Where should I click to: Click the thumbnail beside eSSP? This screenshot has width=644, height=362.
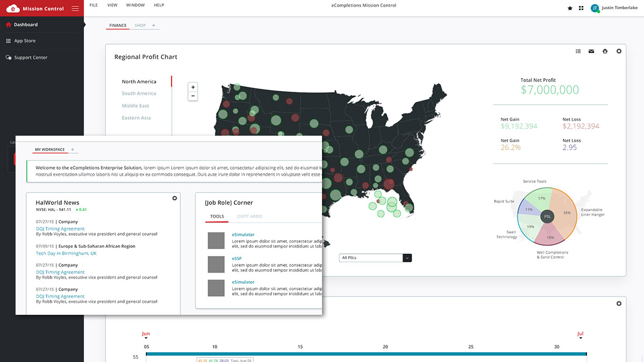pos(216,264)
